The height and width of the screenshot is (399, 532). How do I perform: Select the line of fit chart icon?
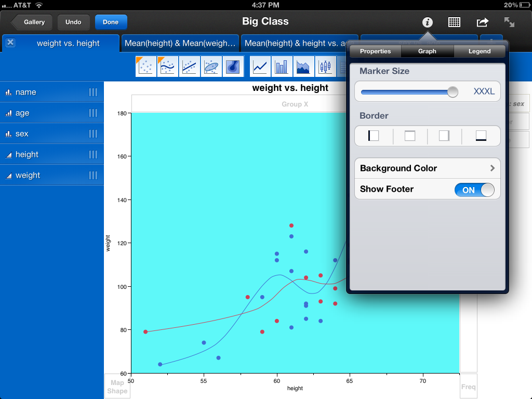(x=189, y=66)
